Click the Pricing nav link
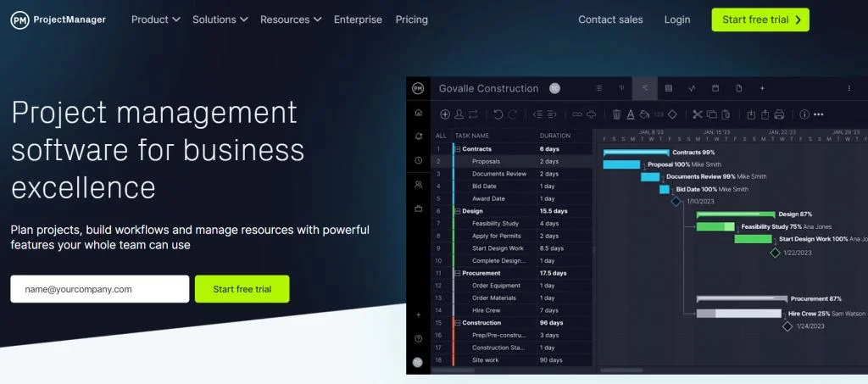Image resolution: width=868 pixels, height=384 pixels. coord(411,19)
